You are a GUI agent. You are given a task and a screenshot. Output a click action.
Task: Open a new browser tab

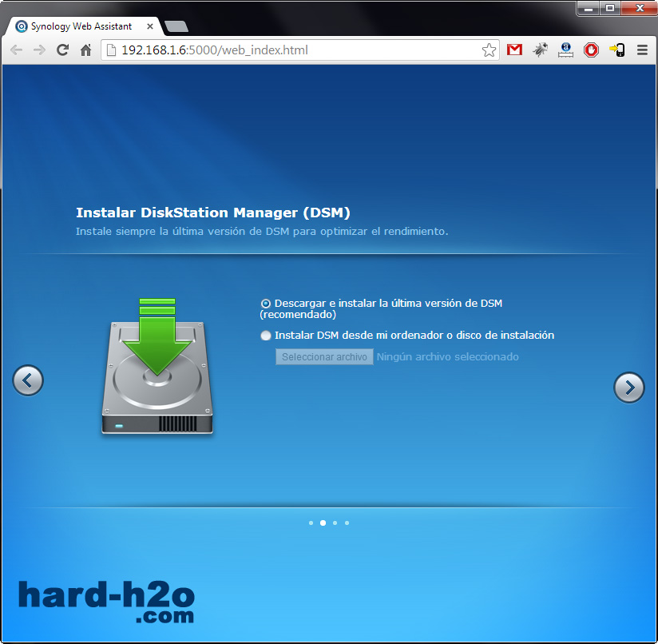(176, 26)
